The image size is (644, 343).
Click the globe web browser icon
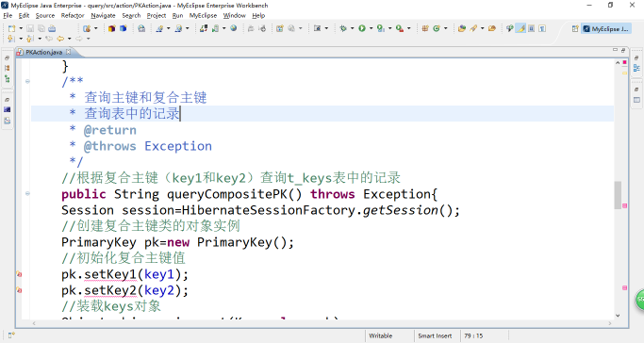[233, 28]
